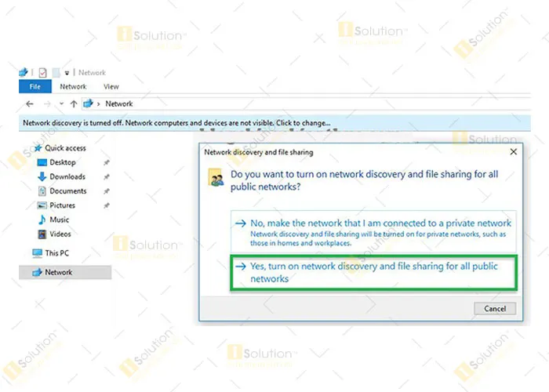Viewport: 549px width, 392px height.
Task: Switch to the View ribbon tab
Action: tap(111, 86)
